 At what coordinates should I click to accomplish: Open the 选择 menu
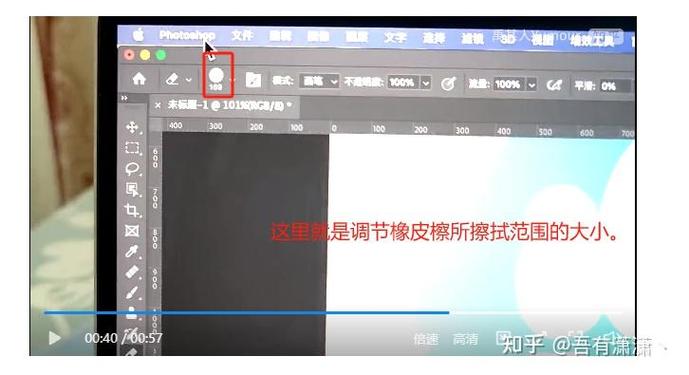point(434,38)
